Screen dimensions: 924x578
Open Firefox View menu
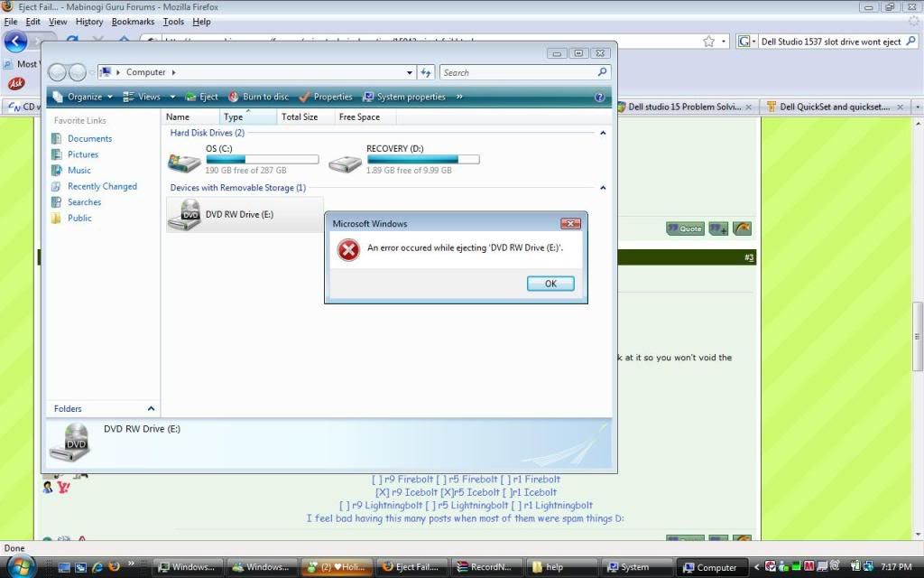pyautogui.click(x=58, y=22)
